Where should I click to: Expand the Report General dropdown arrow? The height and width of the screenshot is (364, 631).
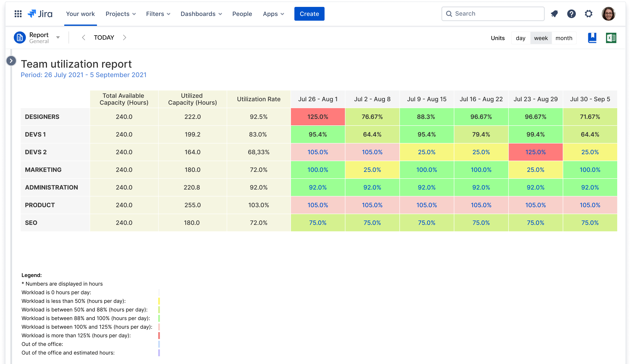click(58, 38)
